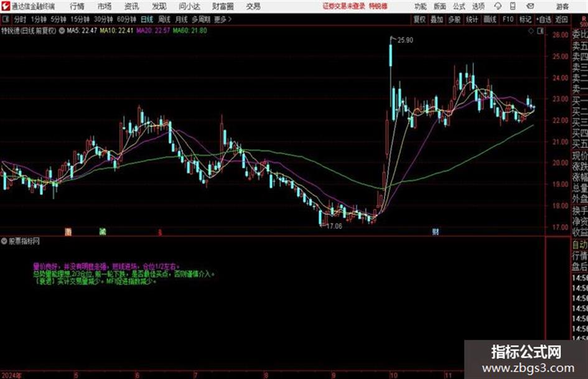Screen dimensions: 588x379
Task: Toggle the side panel icon beside the diamond
Action: pos(540,31)
